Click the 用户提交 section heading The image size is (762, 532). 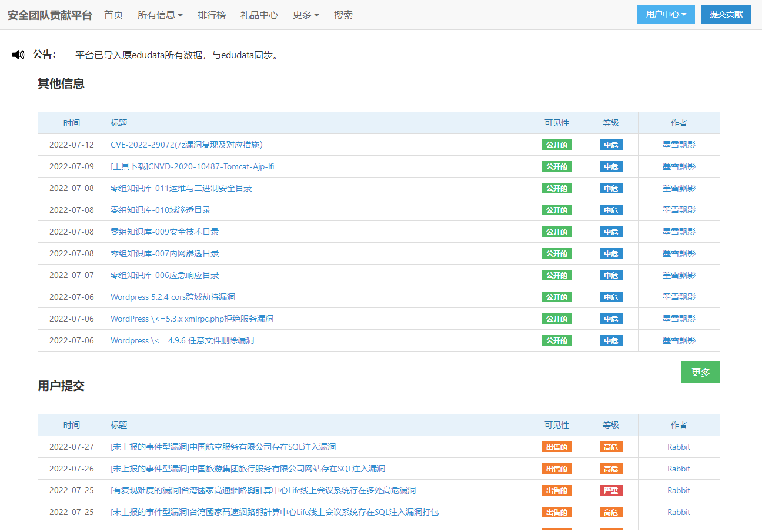tap(61, 386)
